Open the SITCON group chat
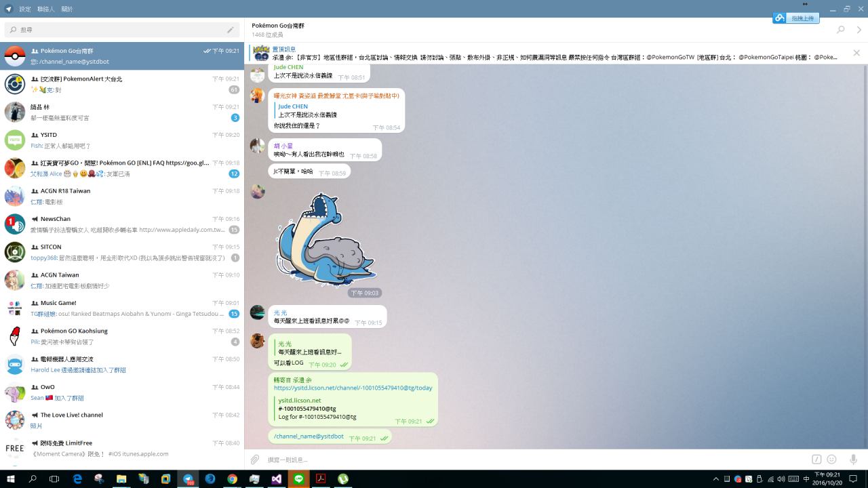 point(122,252)
